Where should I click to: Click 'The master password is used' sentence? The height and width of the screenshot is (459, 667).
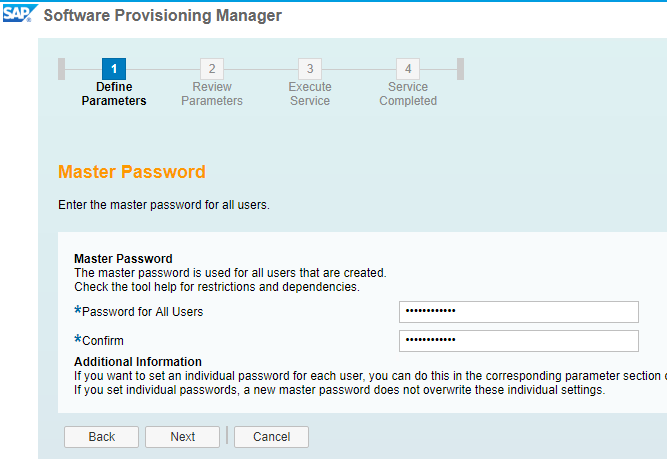coord(230,273)
